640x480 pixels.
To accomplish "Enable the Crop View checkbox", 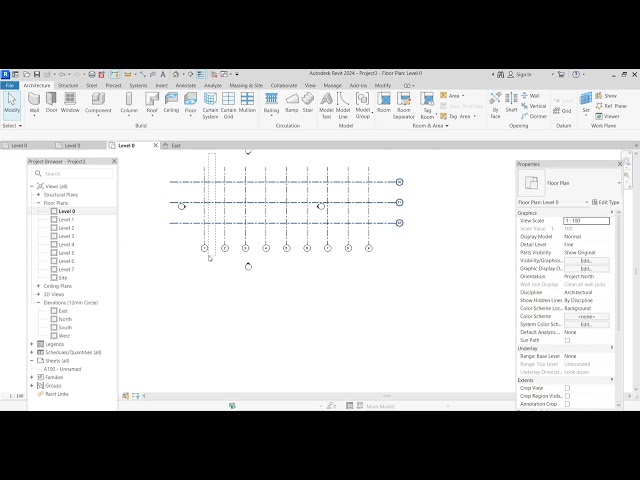I will (567, 388).
